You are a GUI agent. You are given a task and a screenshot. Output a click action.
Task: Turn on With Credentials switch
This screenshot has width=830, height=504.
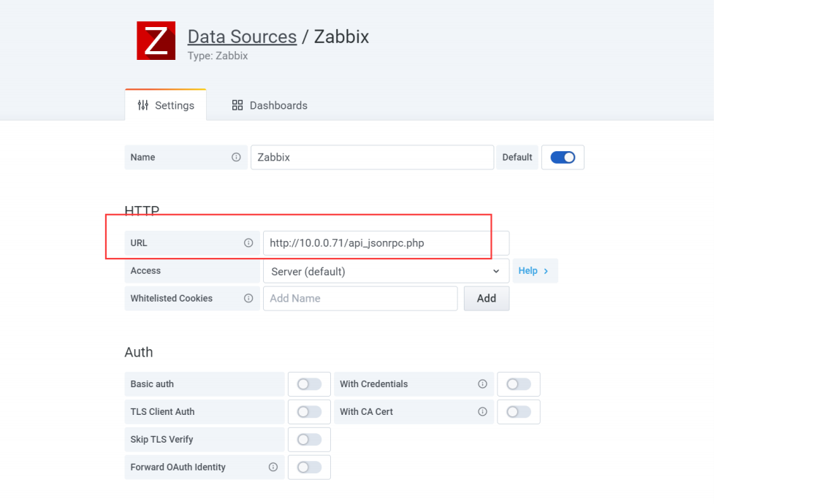click(518, 384)
